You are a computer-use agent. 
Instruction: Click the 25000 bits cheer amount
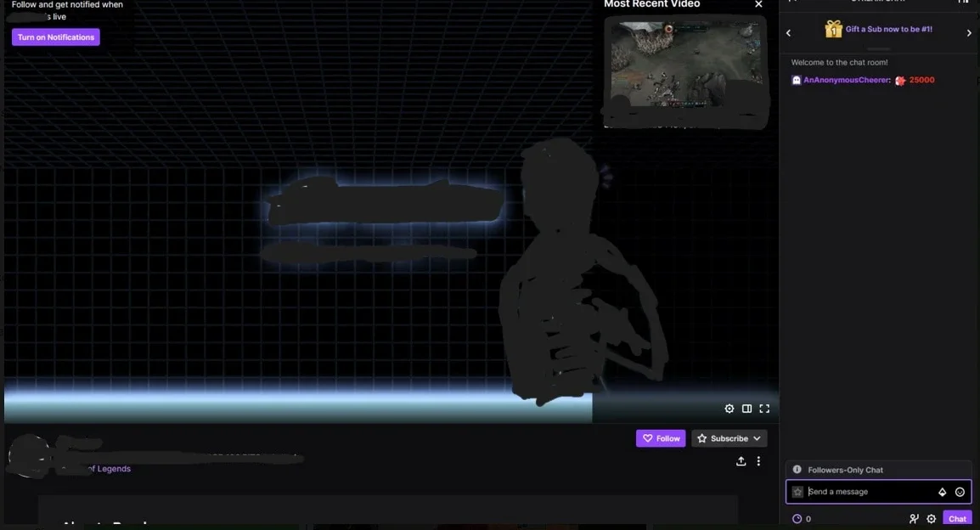(x=921, y=80)
